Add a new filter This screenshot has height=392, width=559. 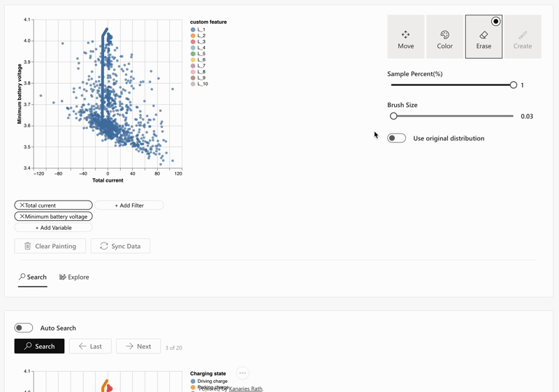(x=129, y=205)
